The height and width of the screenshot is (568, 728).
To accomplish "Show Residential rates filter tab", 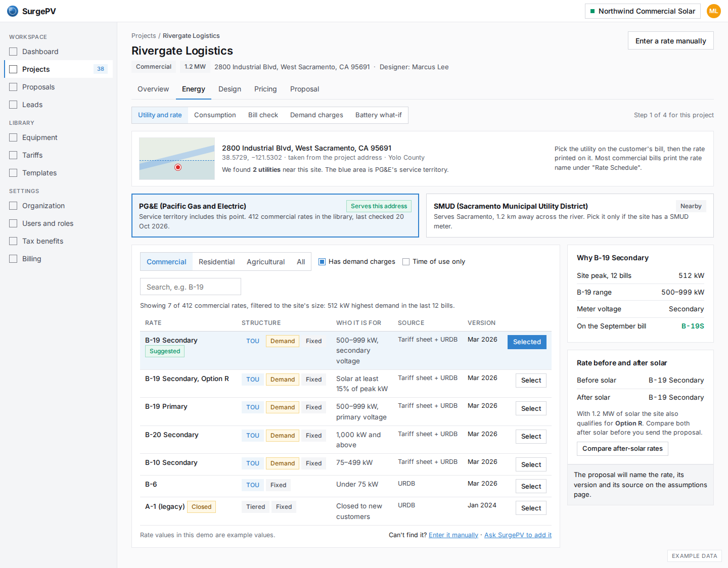I will click(216, 262).
